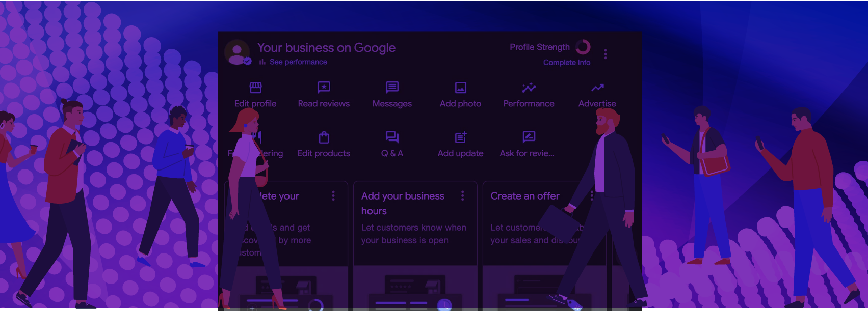Select the Messages label
Image resolution: width=868 pixels, height=311 pixels.
(x=392, y=104)
